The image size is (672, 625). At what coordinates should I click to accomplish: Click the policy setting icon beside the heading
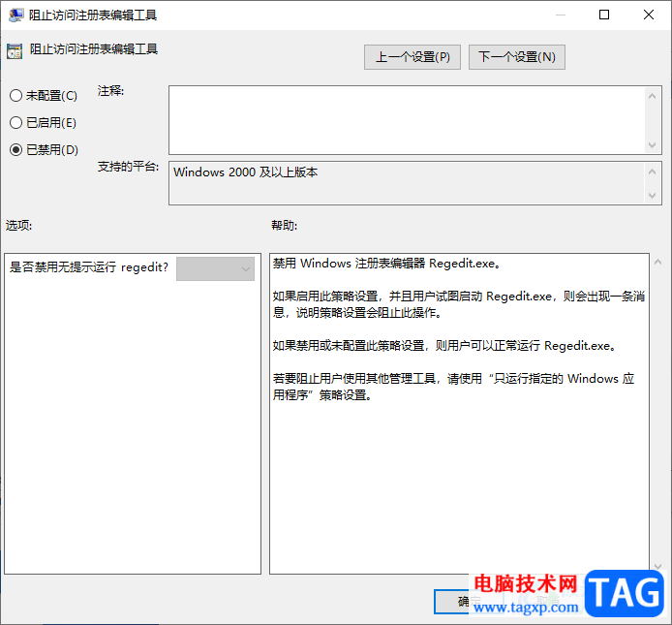[15, 51]
